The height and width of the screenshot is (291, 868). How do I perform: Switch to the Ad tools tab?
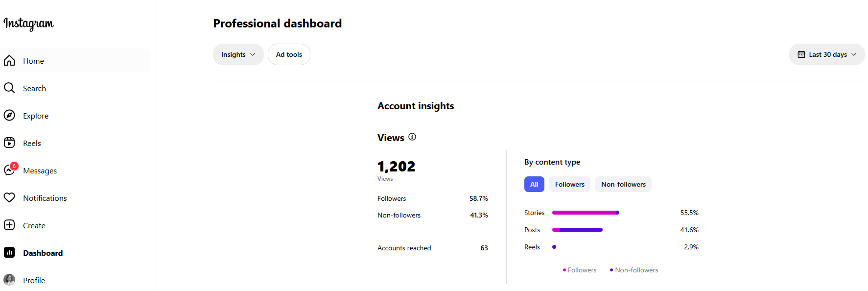[x=289, y=54]
